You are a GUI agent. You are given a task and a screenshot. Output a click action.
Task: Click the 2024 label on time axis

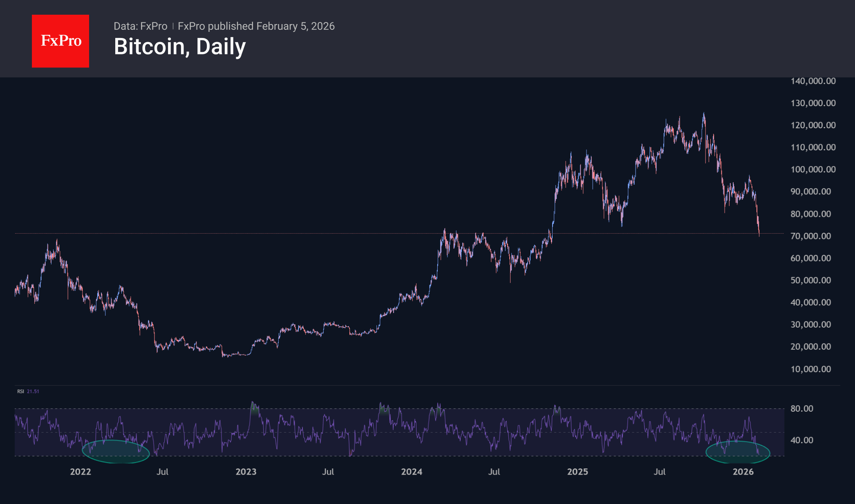[412, 472]
